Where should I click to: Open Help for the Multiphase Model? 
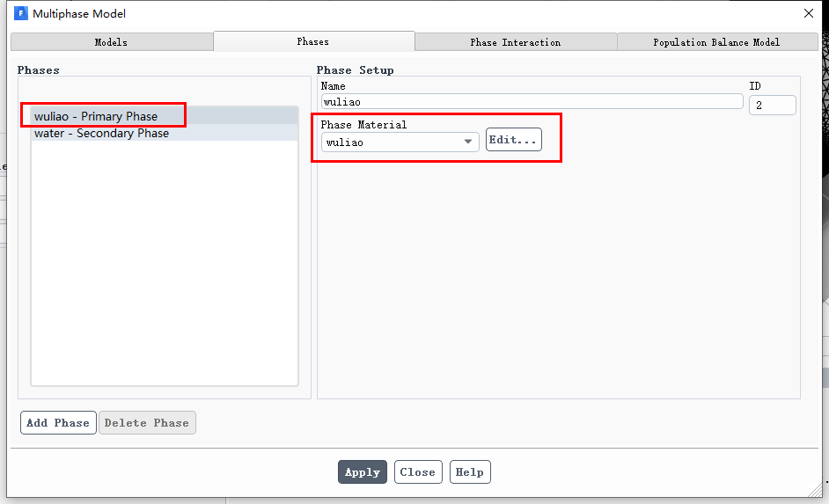[470, 471]
